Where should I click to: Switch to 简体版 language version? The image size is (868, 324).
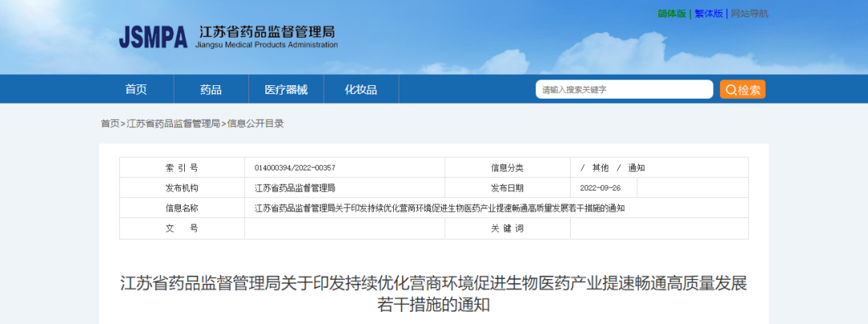(672, 14)
